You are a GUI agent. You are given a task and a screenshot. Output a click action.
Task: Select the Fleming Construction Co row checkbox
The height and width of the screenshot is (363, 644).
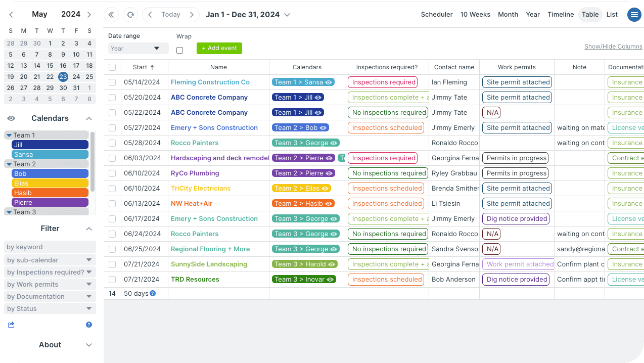tap(112, 82)
